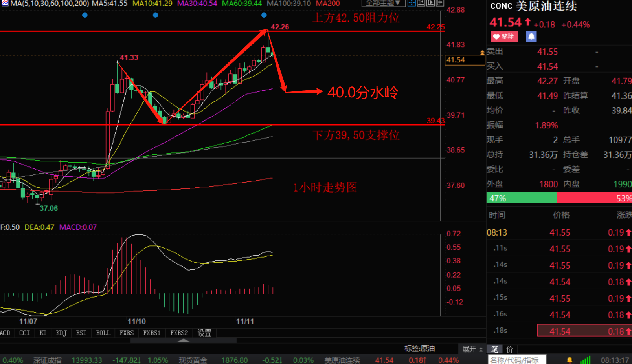Click the play-forward chart icon
Screen dimensions: 632x364
430,3
